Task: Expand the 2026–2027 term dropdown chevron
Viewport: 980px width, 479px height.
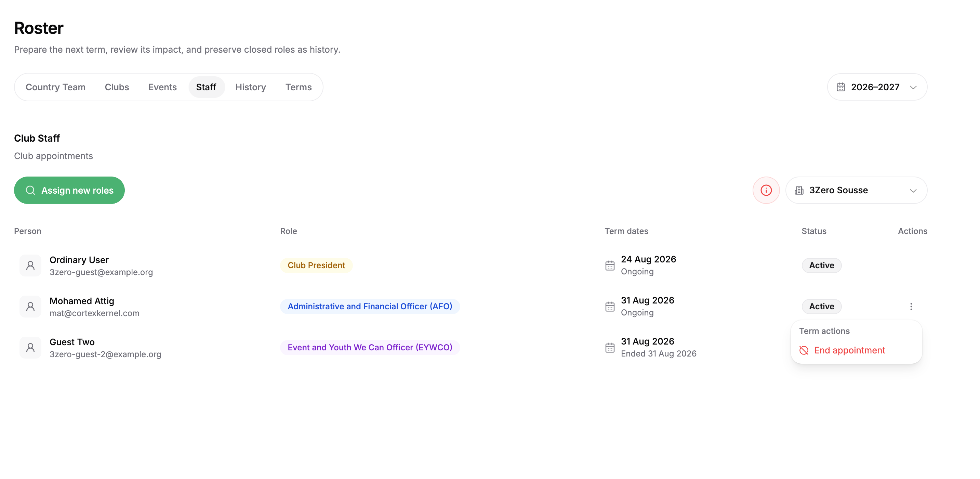Action: click(913, 88)
